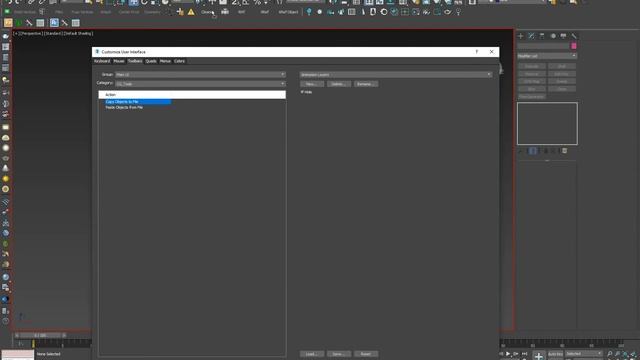Switch to the Menus tab
The image size is (640, 360).
[165, 61]
